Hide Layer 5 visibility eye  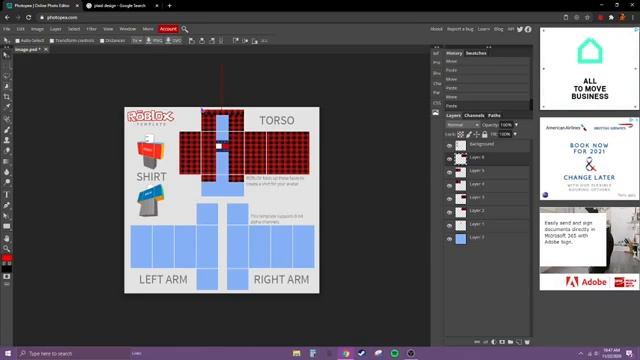(449, 173)
